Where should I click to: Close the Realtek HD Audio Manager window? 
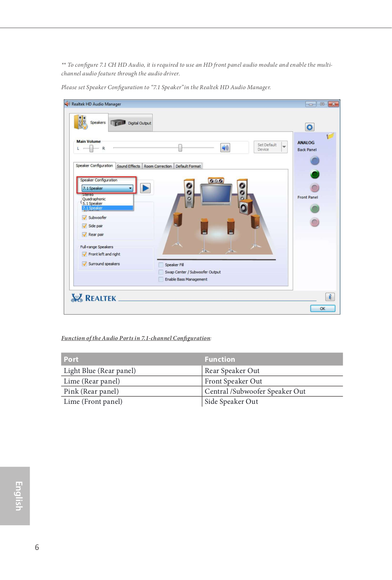(x=333, y=104)
